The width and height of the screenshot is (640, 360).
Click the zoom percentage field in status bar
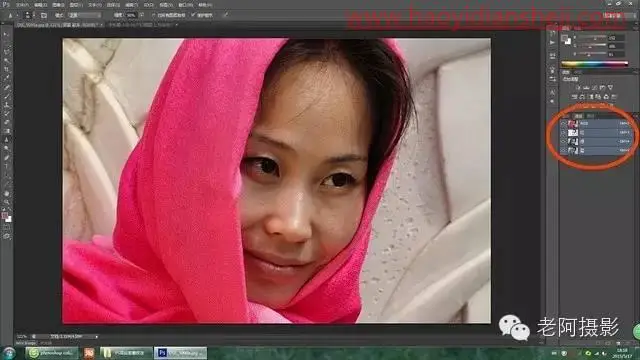coord(22,337)
